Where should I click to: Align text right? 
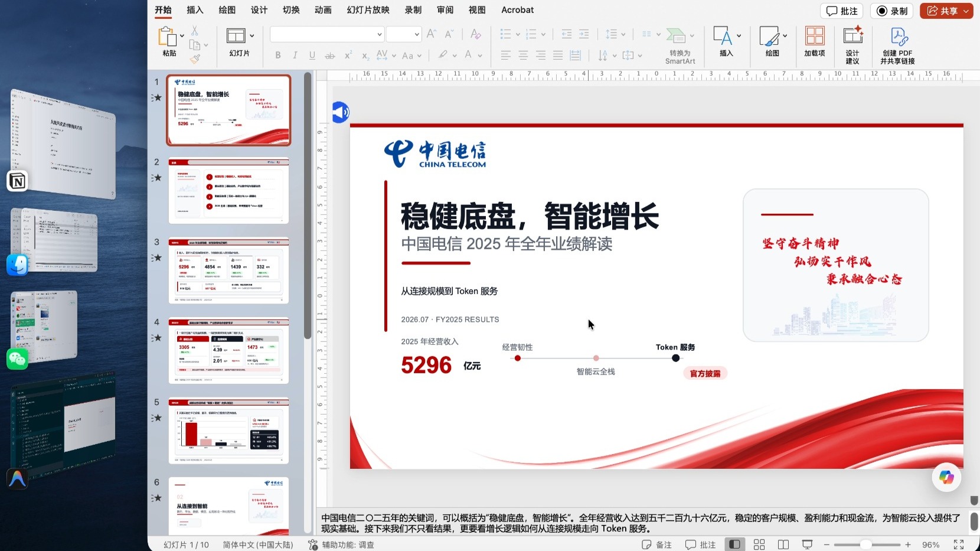pyautogui.click(x=541, y=56)
